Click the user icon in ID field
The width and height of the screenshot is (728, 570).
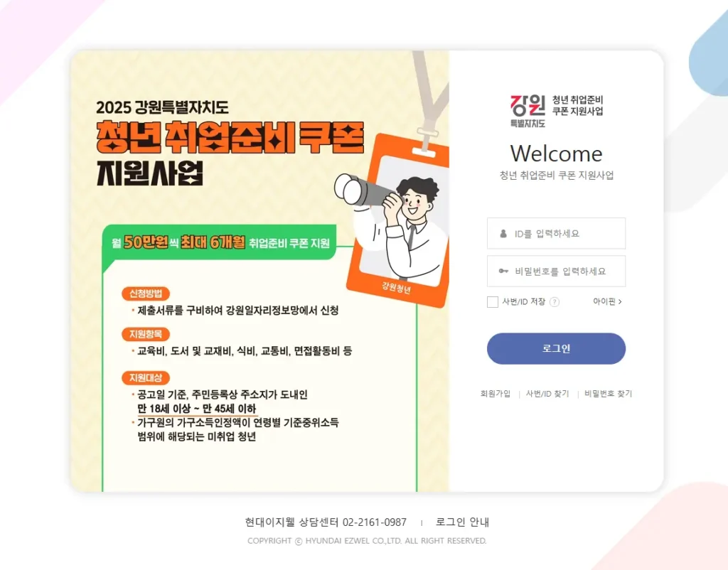(x=503, y=234)
